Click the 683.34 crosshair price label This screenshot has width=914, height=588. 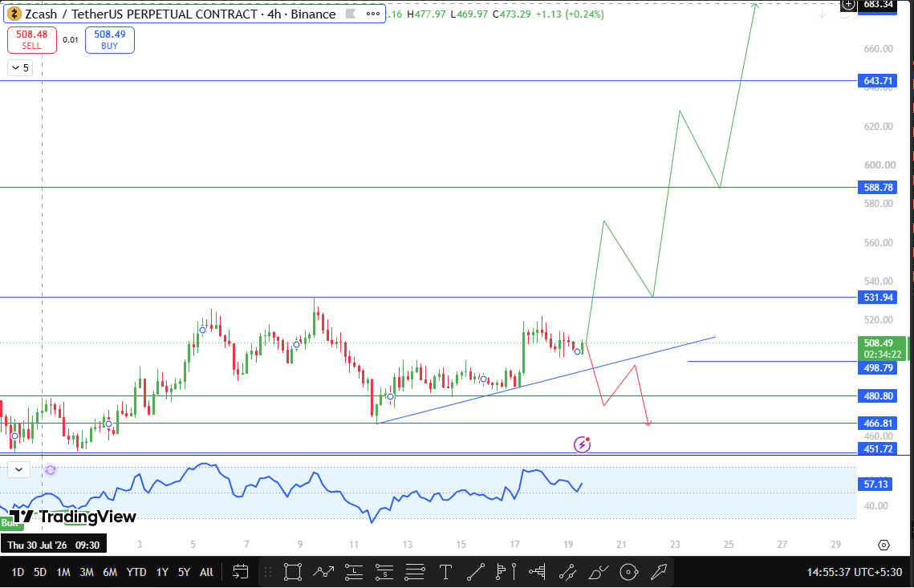pos(878,6)
